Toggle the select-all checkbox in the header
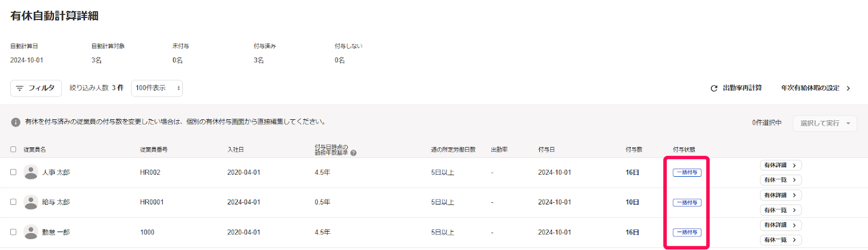This screenshot has height=250, width=868. pyautogui.click(x=13, y=149)
